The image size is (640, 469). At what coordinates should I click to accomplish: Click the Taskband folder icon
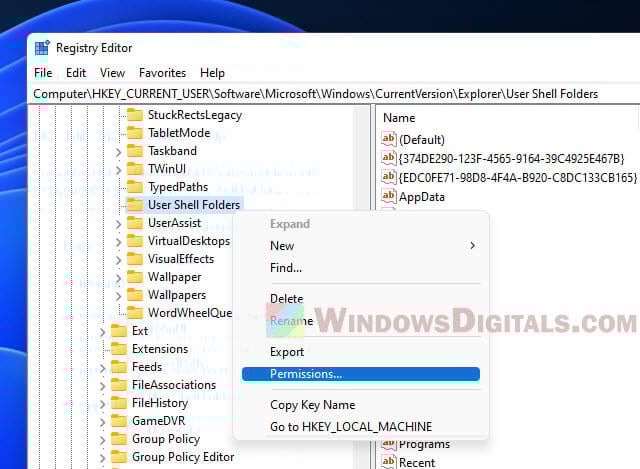click(x=135, y=151)
